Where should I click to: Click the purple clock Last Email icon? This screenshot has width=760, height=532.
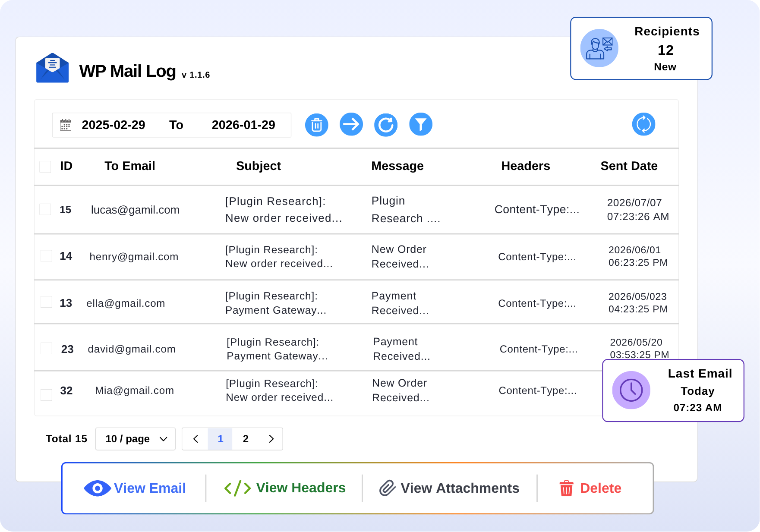click(x=631, y=390)
